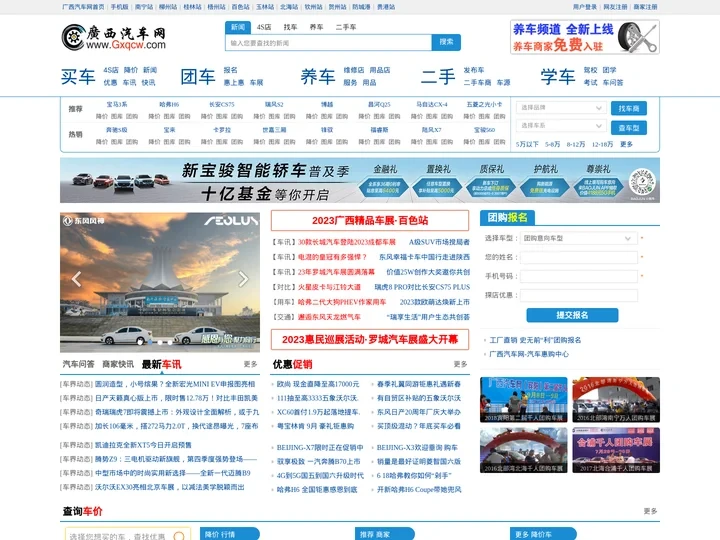Open 手机版 link in top bar
720x540 pixels.
[x=119, y=7]
